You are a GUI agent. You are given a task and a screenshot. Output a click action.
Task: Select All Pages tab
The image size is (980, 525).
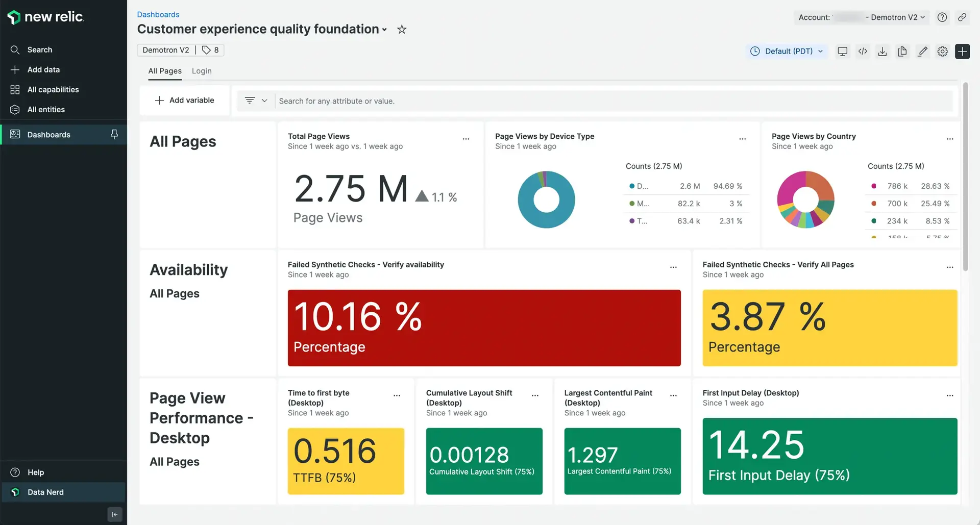tap(164, 71)
